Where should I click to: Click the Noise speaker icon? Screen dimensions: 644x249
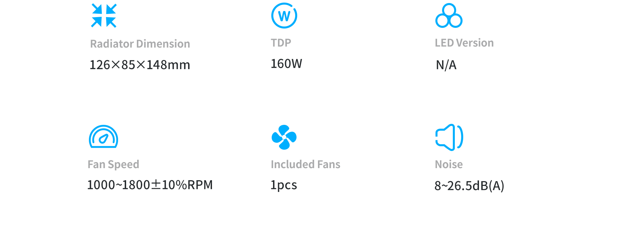pos(449,137)
